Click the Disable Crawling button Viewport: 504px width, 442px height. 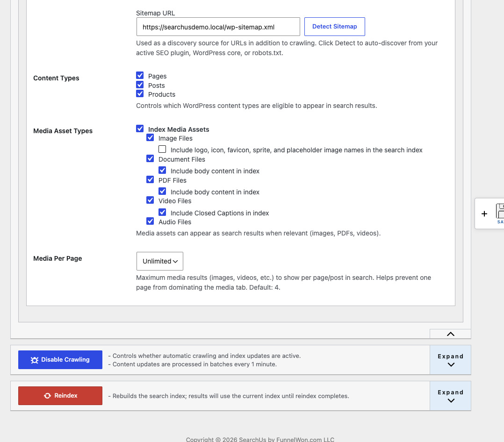pos(60,360)
